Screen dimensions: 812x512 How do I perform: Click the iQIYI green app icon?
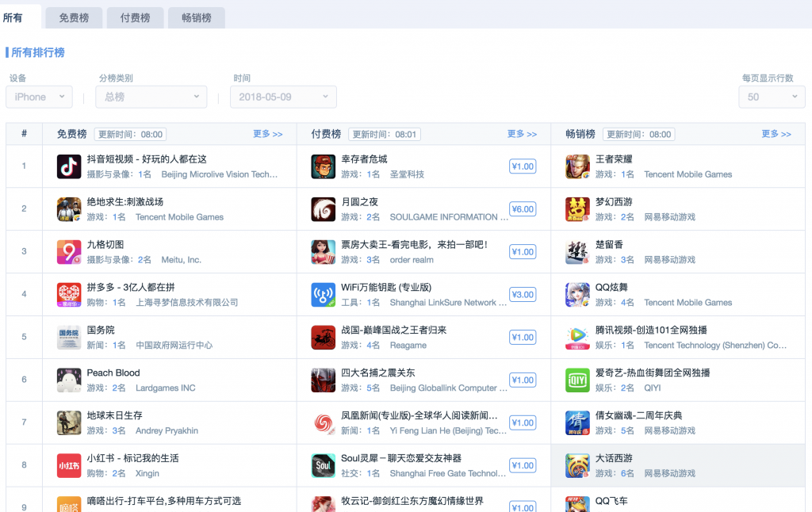pyautogui.click(x=577, y=380)
